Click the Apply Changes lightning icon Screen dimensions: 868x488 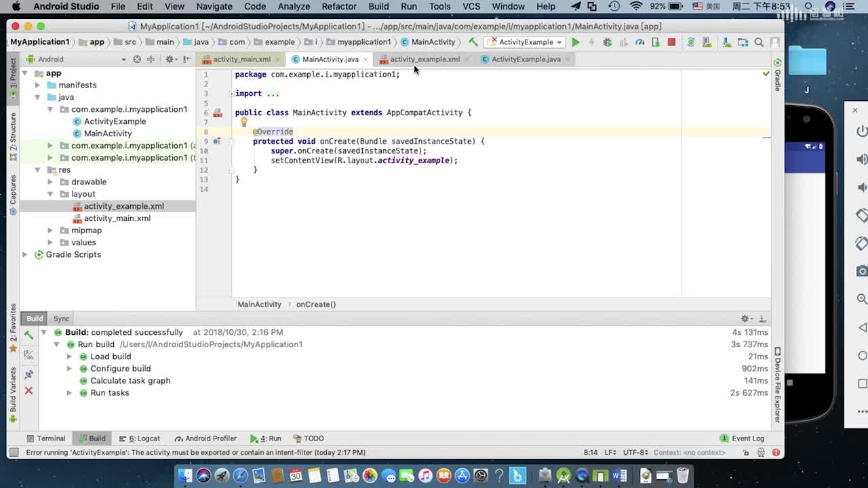591,42
